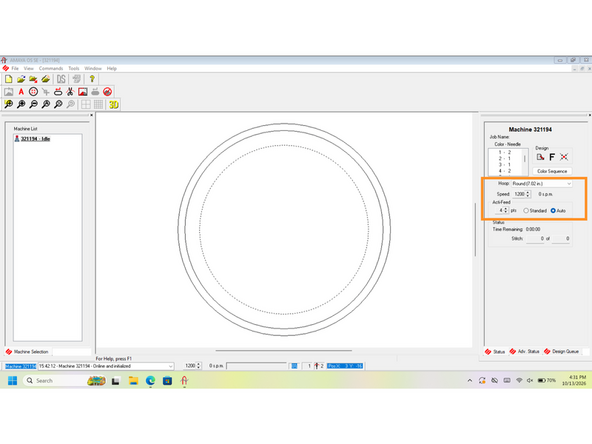Toggle the yellow 3D view icon
Viewport: 592px width, 444px height.
[x=114, y=104]
